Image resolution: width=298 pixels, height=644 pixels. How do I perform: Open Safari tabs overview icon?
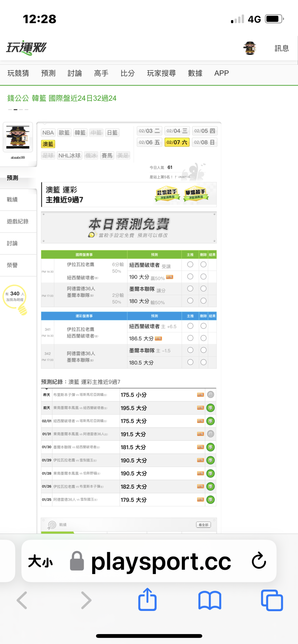click(272, 600)
